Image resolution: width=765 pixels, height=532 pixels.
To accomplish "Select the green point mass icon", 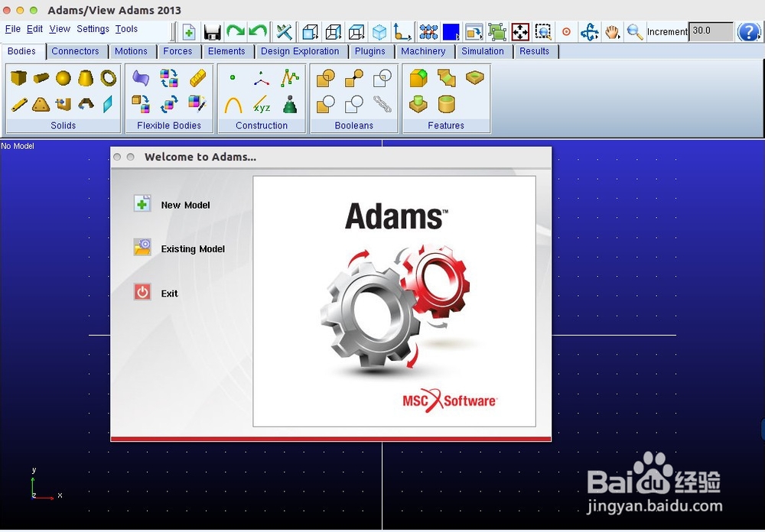I will 290,105.
